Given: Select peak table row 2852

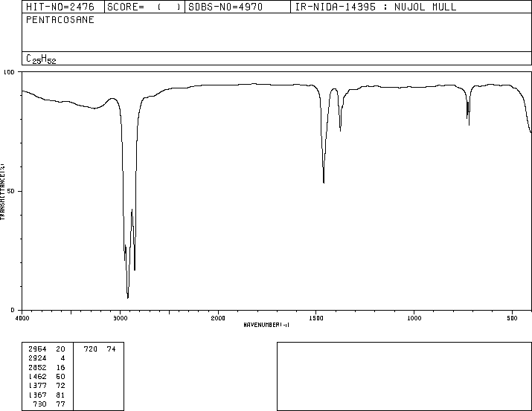Looking at the screenshot, I should coord(47,367).
